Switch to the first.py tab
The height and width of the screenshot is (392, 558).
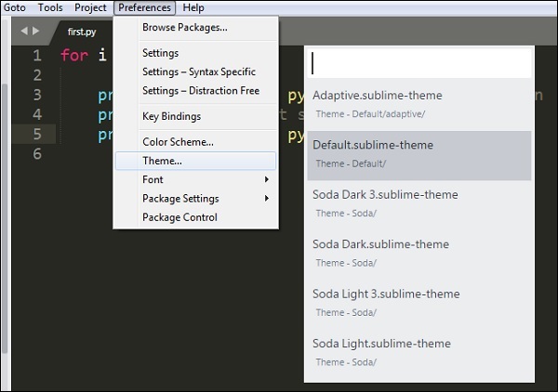point(82,32)
